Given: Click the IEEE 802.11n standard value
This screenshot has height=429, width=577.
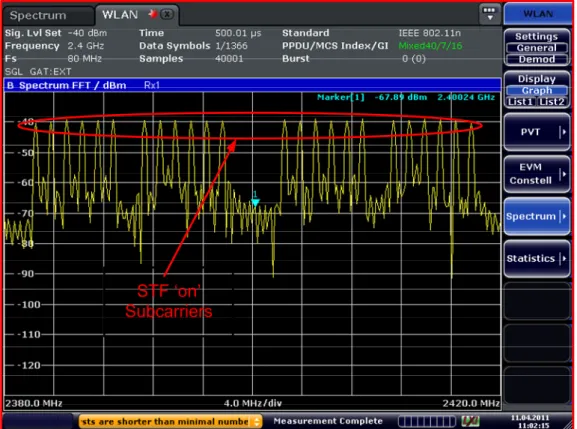Looking at the screenshot, I should coord(429,33).
